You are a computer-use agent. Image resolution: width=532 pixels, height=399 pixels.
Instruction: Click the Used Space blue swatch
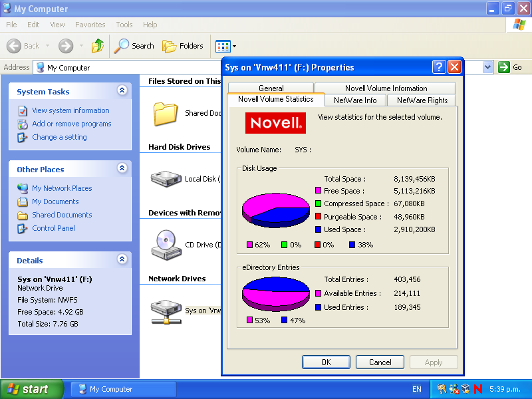(319, 229)
